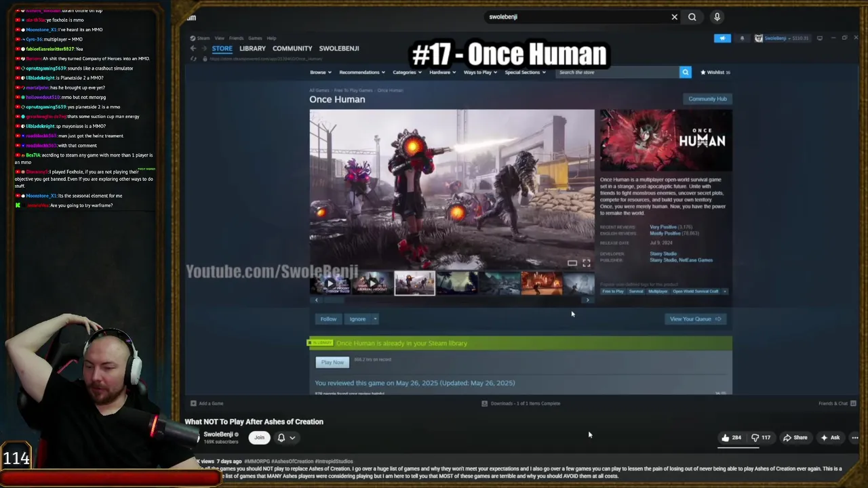The height and width of the screenshot is (488, 868).
Task: Click the Share button
Action: point(795,438)
